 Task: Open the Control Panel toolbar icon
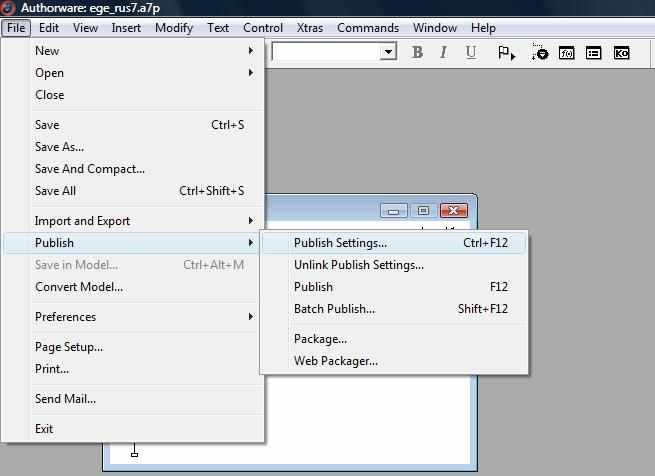click(539, 52)
